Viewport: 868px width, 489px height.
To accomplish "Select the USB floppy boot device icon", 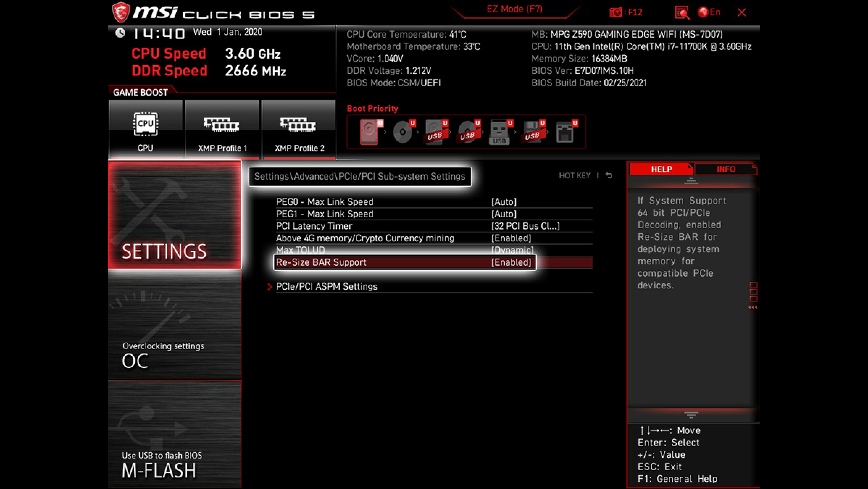I will point(533,132).
